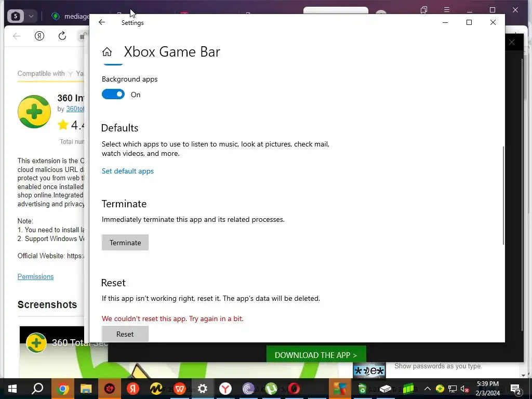532x399 pixels.
Task: Minimize the Settings window
Action: [x=445, y=22]
